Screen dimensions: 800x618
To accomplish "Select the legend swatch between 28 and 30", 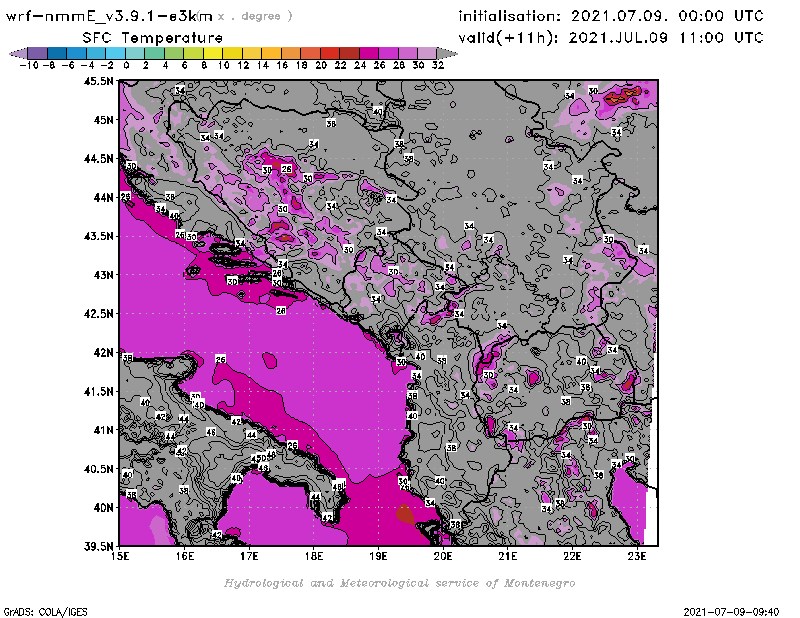I will tap(407, 53).
